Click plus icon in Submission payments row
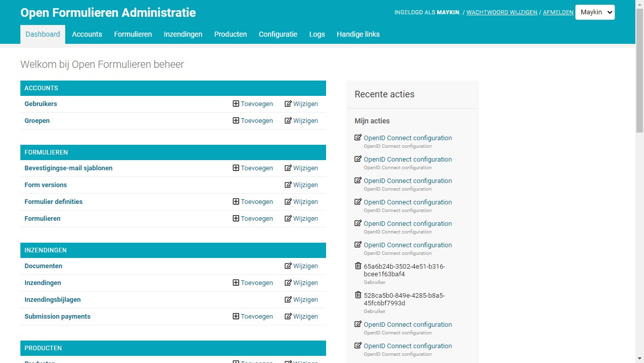The image size is (644, 363). point(236,316)
